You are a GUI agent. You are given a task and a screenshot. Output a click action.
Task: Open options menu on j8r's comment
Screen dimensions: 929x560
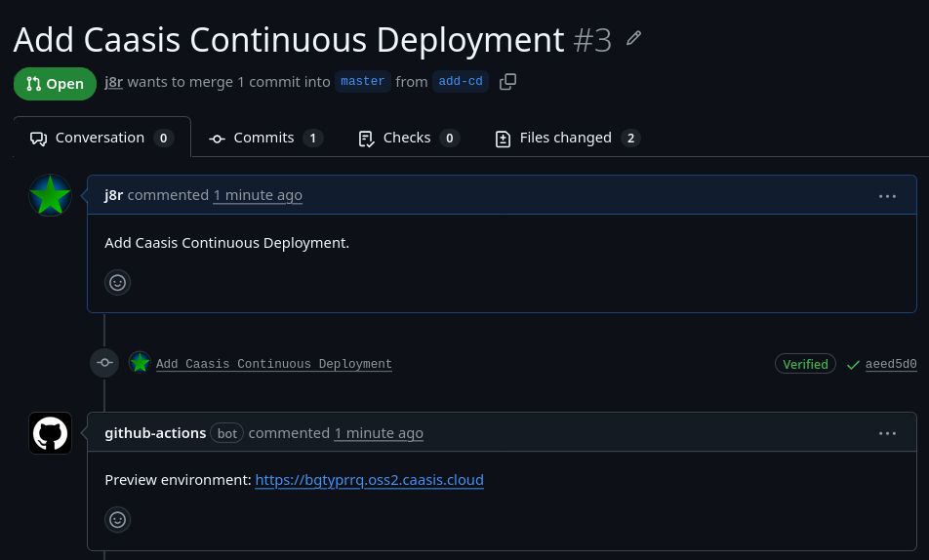(x=887, y=196)
